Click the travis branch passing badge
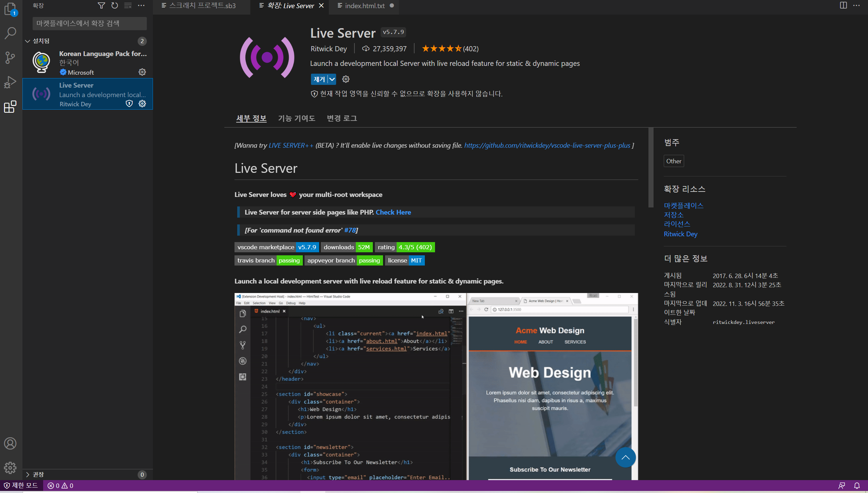 pos(268,260)
